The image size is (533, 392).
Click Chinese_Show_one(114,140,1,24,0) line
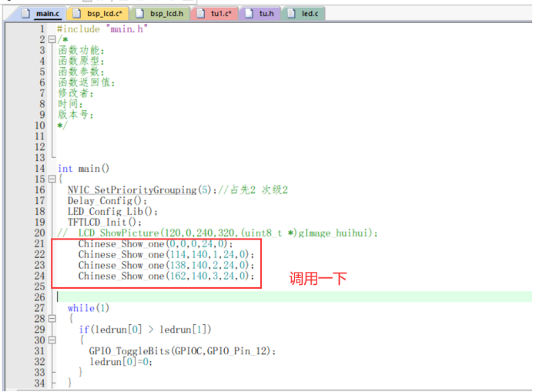click(x=166, y=255)
